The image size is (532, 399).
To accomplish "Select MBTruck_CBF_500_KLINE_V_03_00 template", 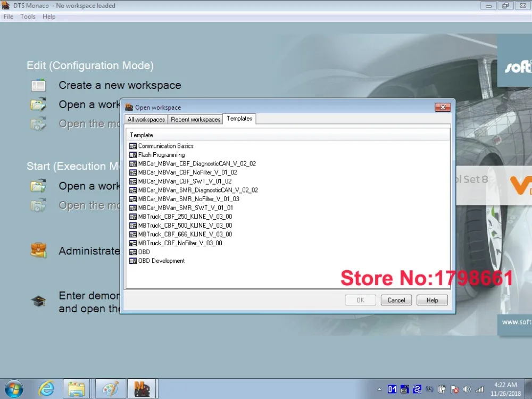I will (x=181, y=225).
